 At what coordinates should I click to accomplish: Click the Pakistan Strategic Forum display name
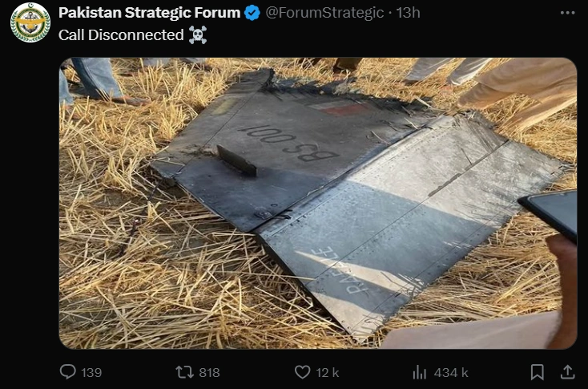(149, 13)
